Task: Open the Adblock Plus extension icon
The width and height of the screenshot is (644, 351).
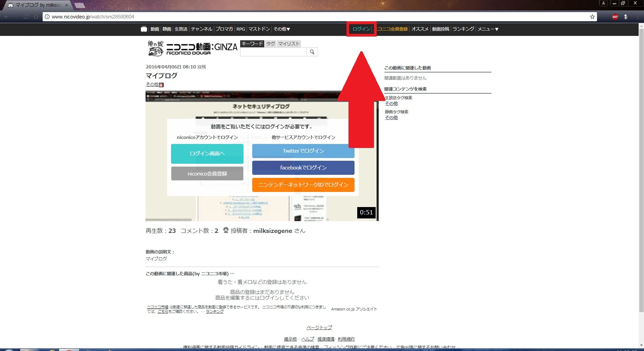Action: 615,17
